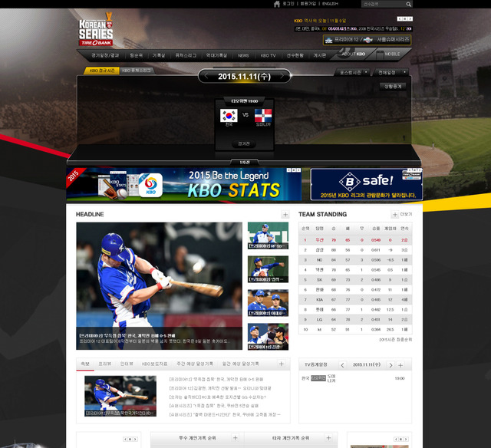
Task: Open 경기일정/결과 menu
Action: [x=105, y=55]
